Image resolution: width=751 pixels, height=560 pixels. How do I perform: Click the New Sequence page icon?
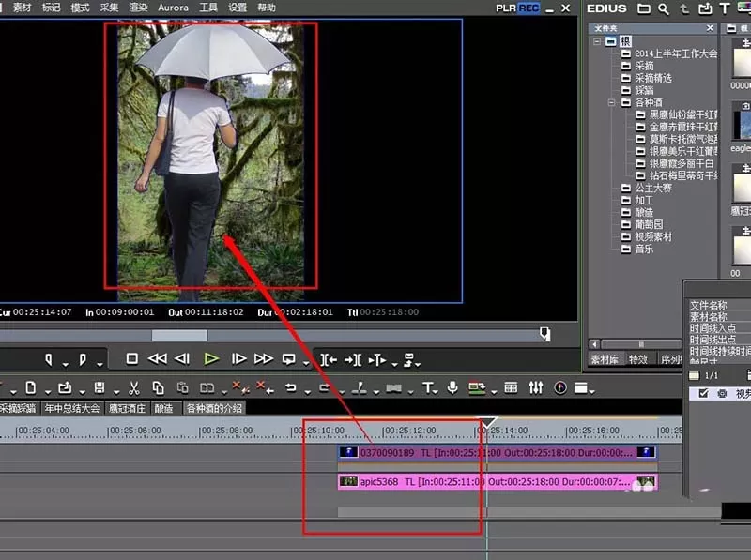point(31,387)
